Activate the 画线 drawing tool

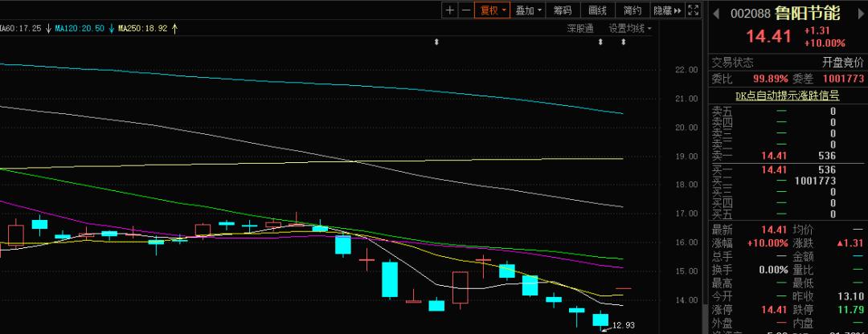coord(597,10)
